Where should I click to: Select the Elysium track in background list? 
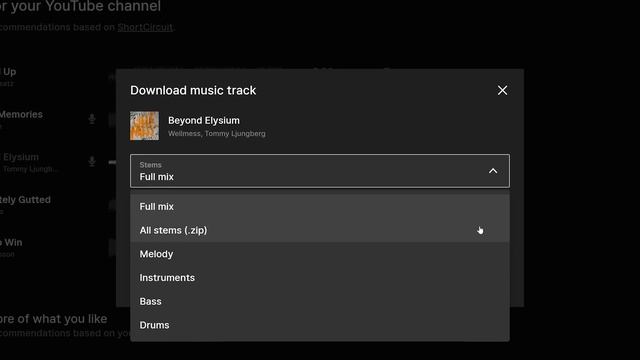tap(21, 157)
